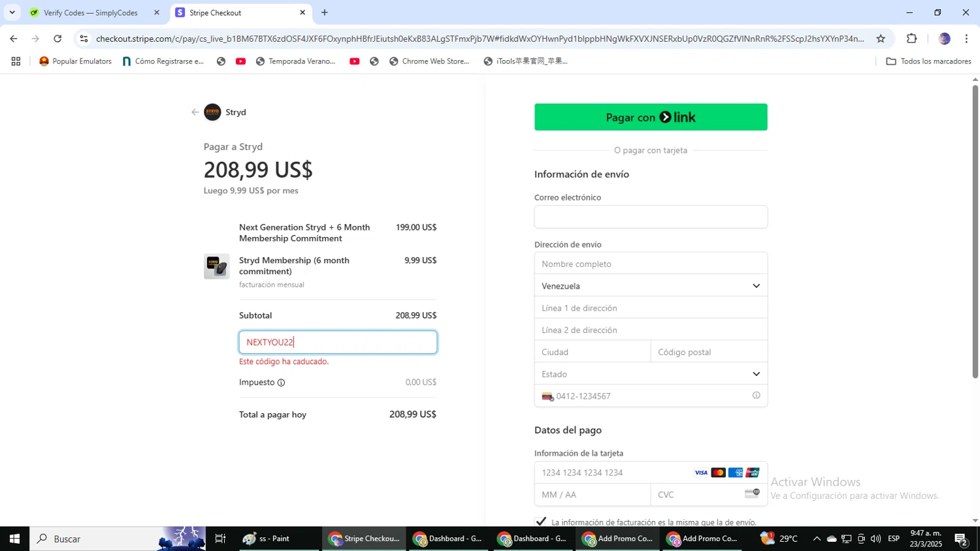The height and width of the screenshot is (551, 980).
Task: Click the Línea 2 de dirección field
Action: [x=651, y=330]
